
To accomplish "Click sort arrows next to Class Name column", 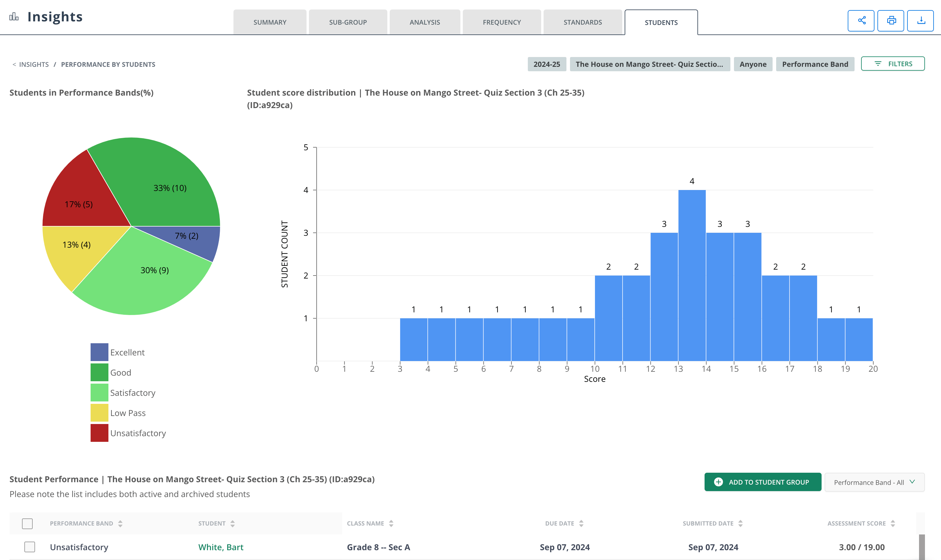I will click(391, 523).
